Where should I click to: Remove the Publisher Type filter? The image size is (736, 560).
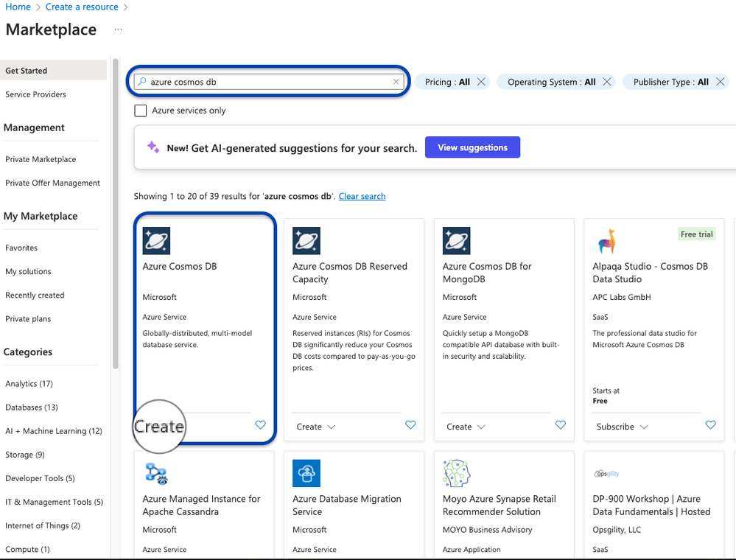[x=721, y=82]
